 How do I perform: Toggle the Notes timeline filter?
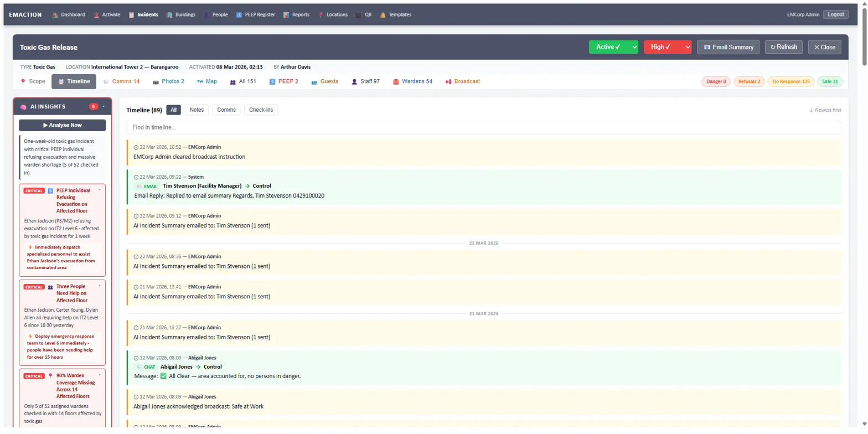tap(197, 110)
